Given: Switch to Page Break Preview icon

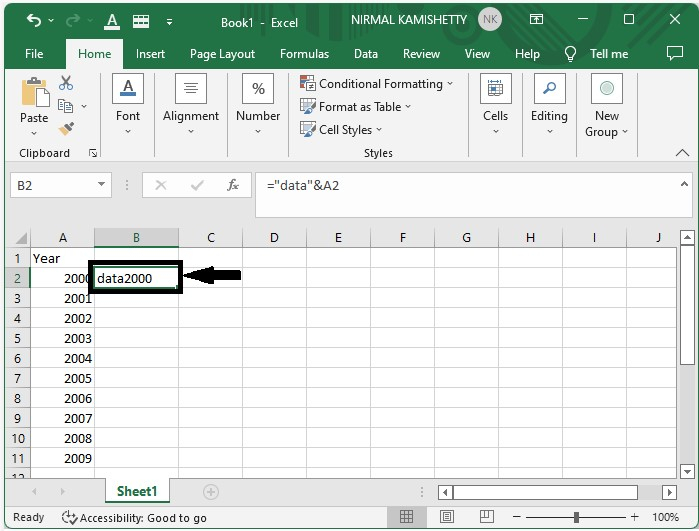Looking at the screenshot, I should [x=486, y=517].
